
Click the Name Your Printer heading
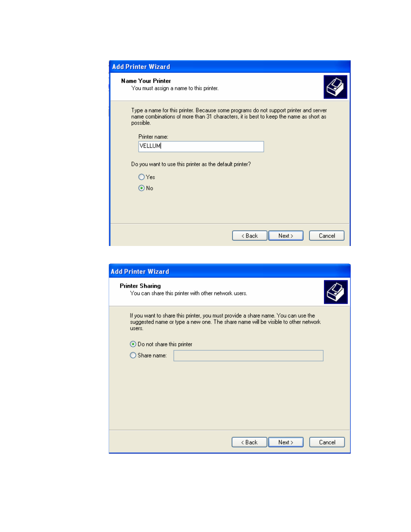coord(146,81)
